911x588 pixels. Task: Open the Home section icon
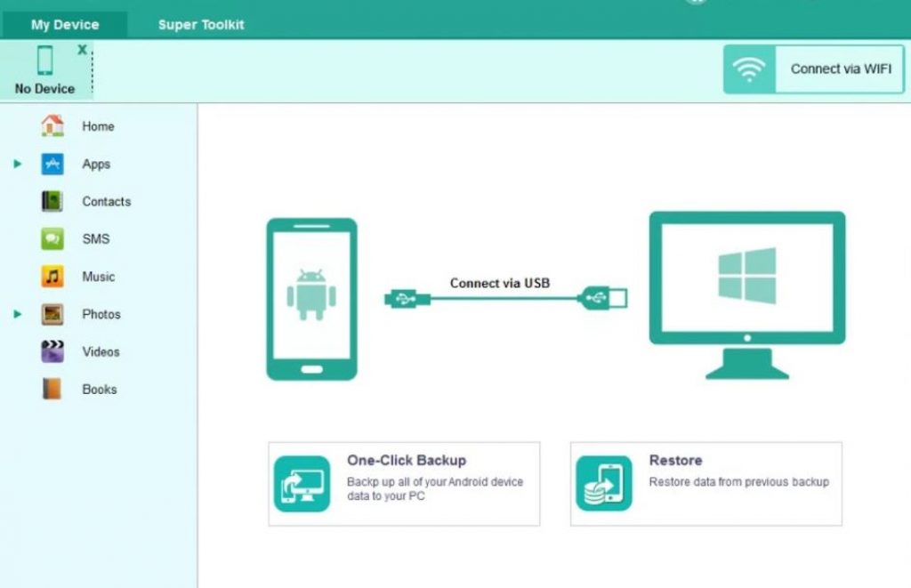point(52,125)
